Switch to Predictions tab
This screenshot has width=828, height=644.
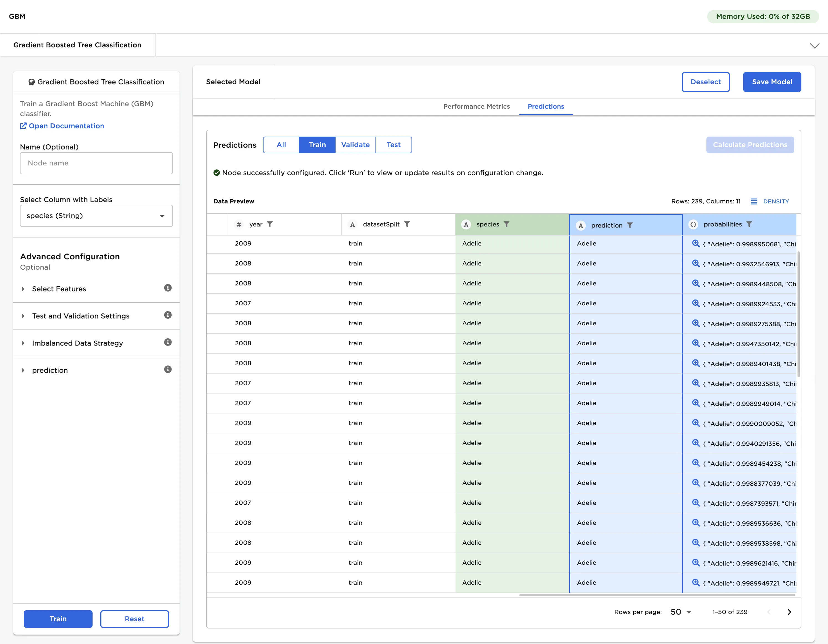(x=546, y=106)
